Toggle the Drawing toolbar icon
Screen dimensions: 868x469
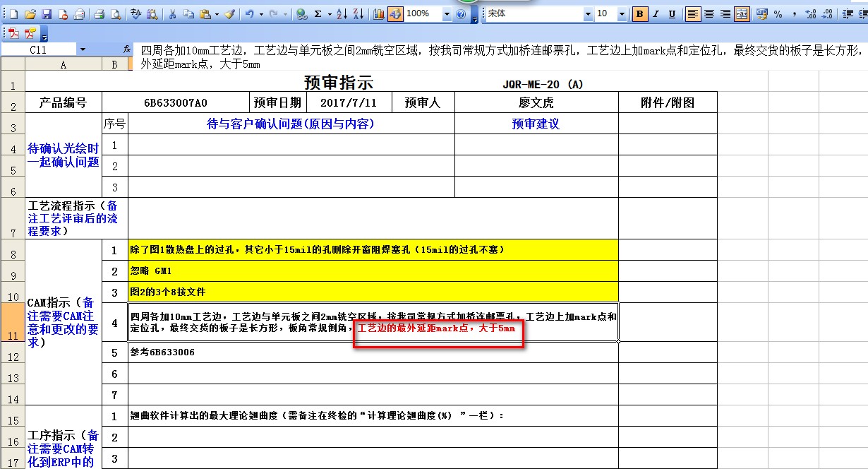point(395,14)
